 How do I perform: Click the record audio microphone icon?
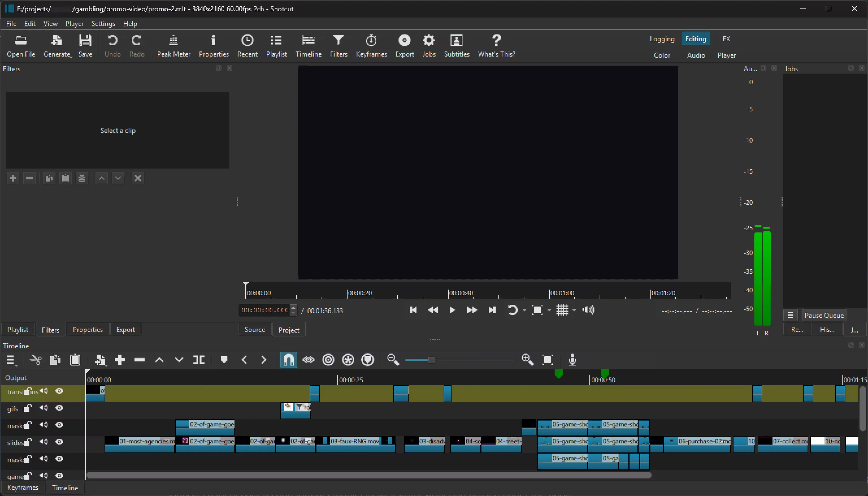pos(572,360)
